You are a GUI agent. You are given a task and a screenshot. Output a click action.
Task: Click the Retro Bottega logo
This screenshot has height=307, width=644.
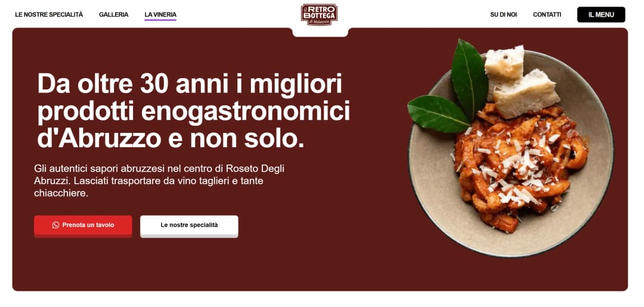click(319, 15)
